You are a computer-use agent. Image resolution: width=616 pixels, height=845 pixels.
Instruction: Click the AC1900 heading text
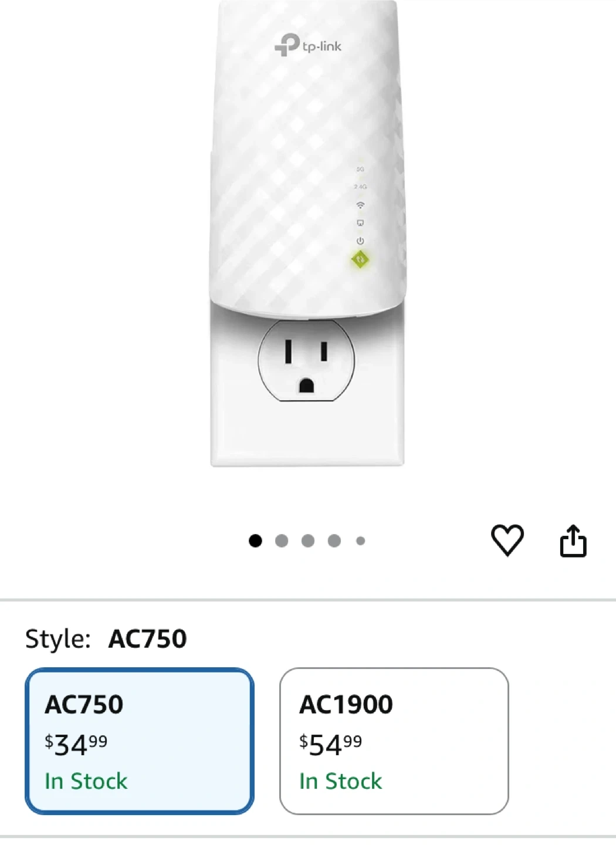pos(346,704)
